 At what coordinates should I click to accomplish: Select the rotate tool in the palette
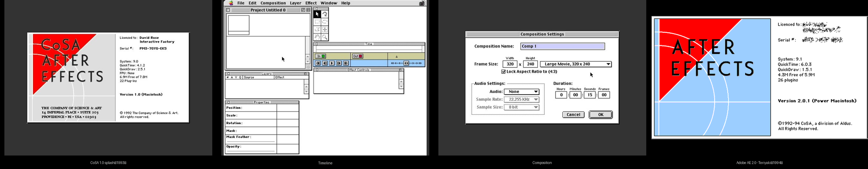pos(325,14)
